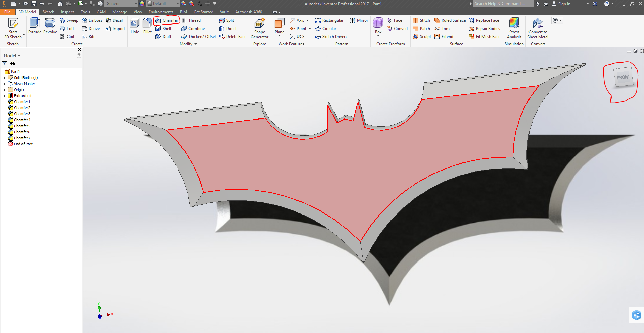
Task: Close the Model browser panel
Action: coord(80,50)
